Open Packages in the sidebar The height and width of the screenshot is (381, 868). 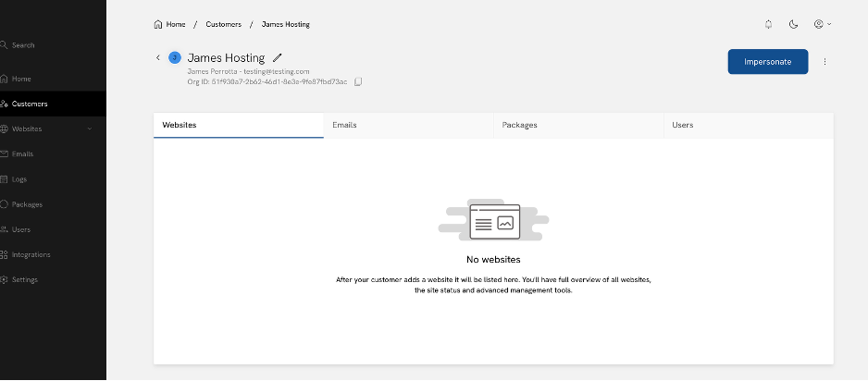(53, 204)
